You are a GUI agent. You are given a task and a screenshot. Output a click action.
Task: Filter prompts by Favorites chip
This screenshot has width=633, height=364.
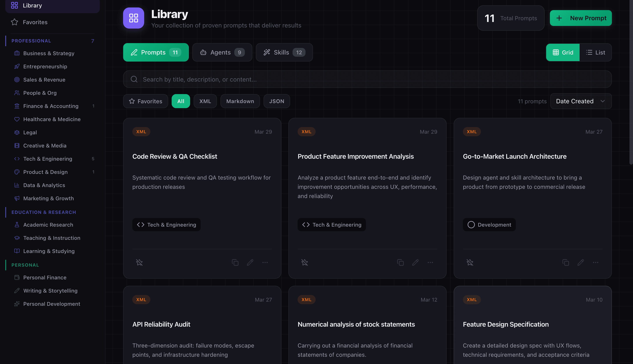click(x=146, y=101)
